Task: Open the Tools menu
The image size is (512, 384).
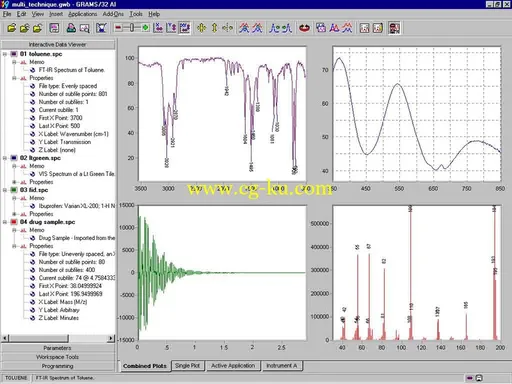Action: 136,14
